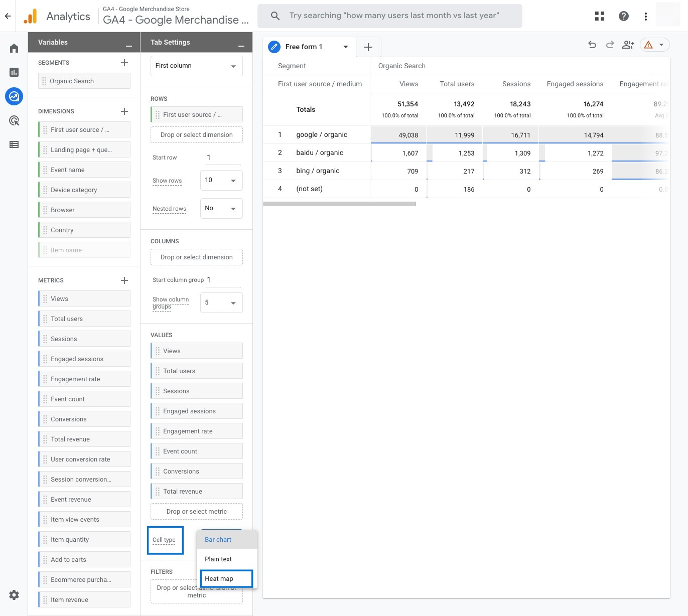Add a new segment with plus icon
The image size is (688, 616).
124,63
